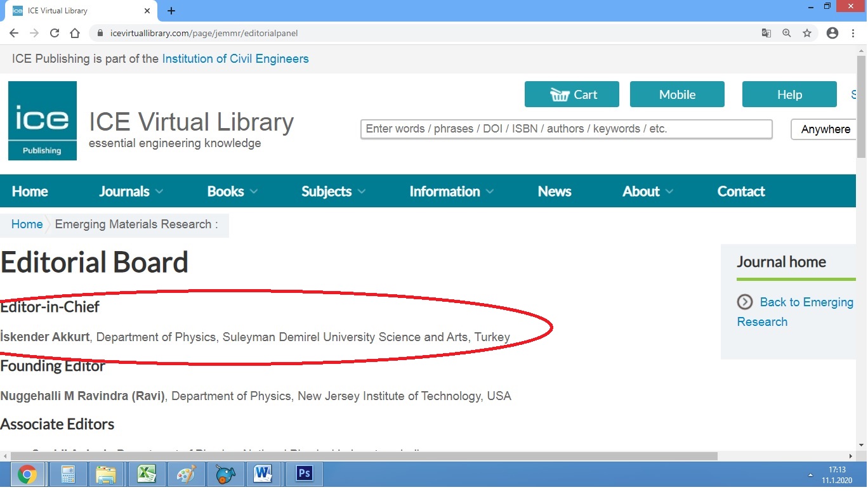Open the Institution of Civil Engineers link
The height and width of the screenshot is (492, 868).
tap(235, 59)
